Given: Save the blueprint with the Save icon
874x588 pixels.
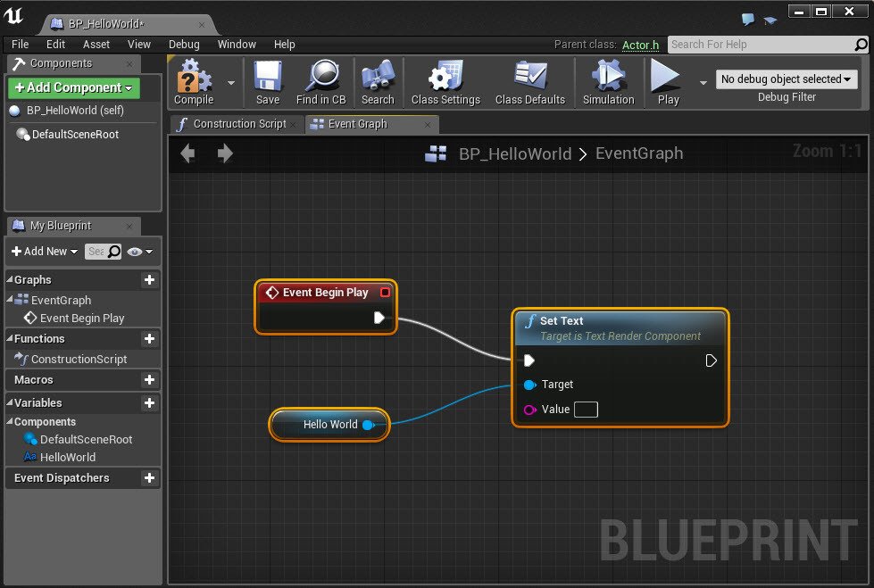Looking at the screenshot, I should tap(268, 78).
